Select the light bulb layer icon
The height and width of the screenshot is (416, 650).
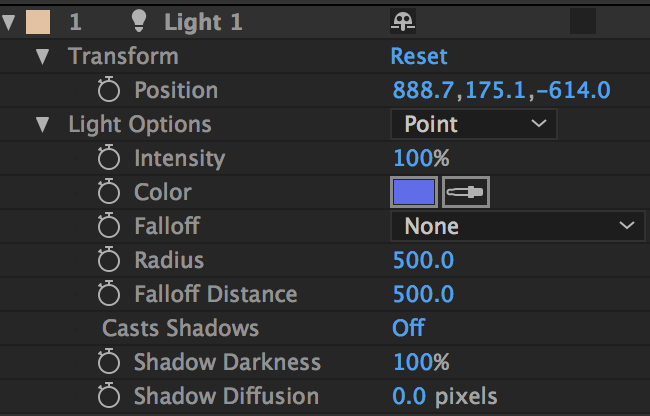click(x=139, y=21)
